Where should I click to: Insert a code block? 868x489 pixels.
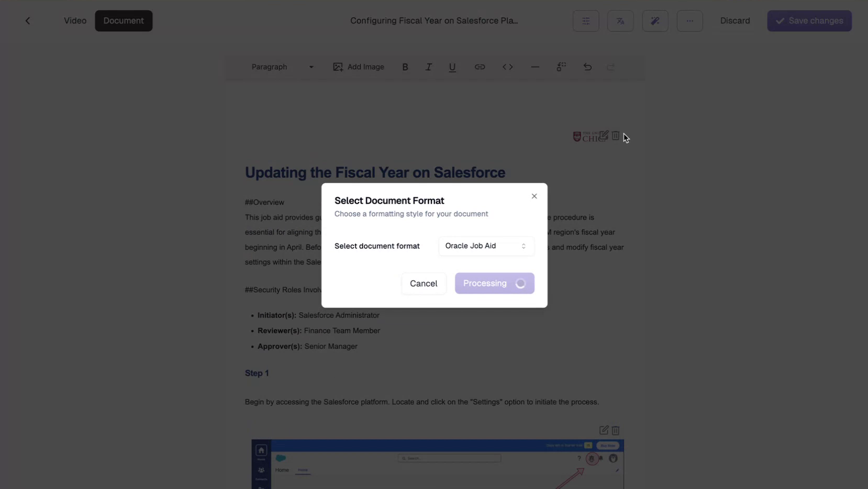coord(507,66)
